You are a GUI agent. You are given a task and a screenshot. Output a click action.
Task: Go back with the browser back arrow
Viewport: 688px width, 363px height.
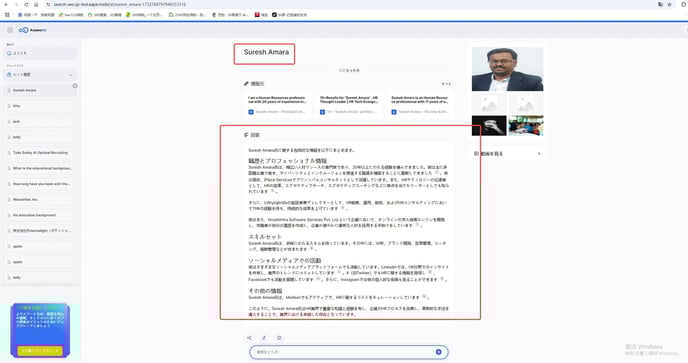coord(6,4)
